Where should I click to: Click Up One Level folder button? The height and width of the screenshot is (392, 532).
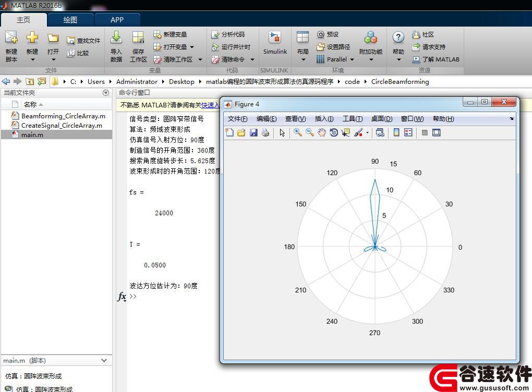click(x=30, y=81)
